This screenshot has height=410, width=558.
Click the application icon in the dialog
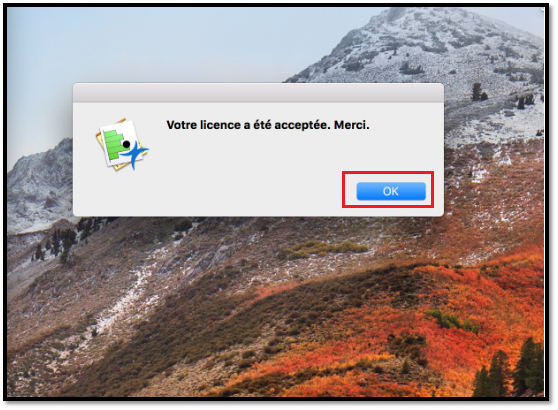coord(122,144)
